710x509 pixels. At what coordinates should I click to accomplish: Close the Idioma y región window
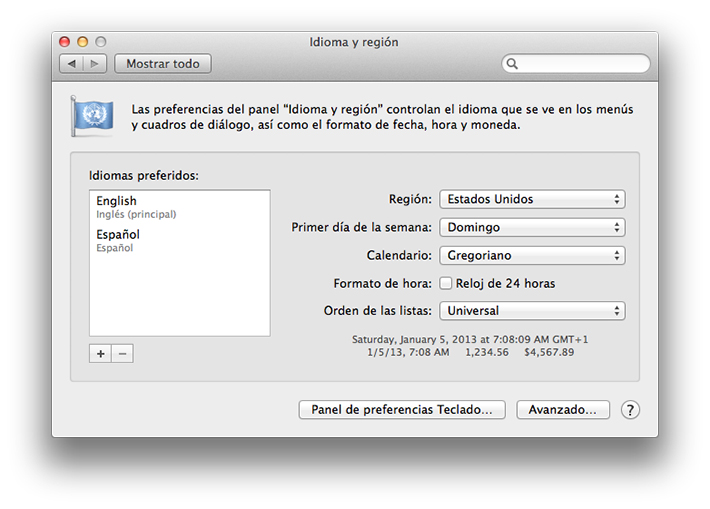[x=65, y=42]
